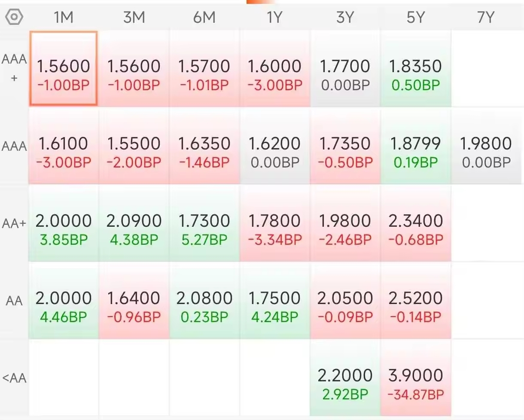Select the 1M column header
The image size is (524, 420).
pos(64,17)
